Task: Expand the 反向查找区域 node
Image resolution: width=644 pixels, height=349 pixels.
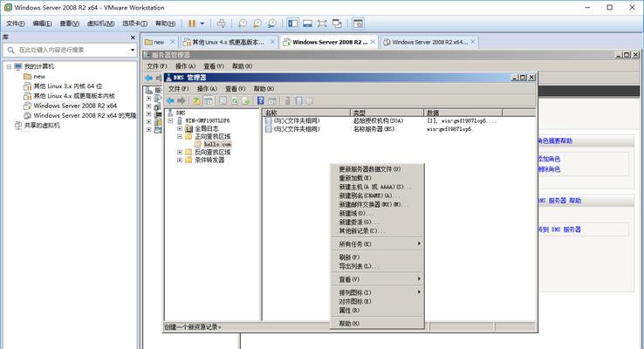Action: point(180,153)
